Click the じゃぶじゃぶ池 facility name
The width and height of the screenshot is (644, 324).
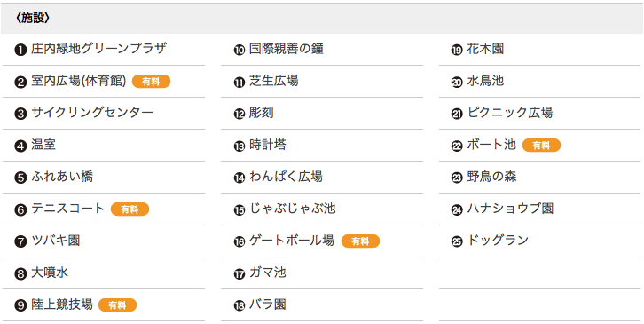(x=293, y=209)
